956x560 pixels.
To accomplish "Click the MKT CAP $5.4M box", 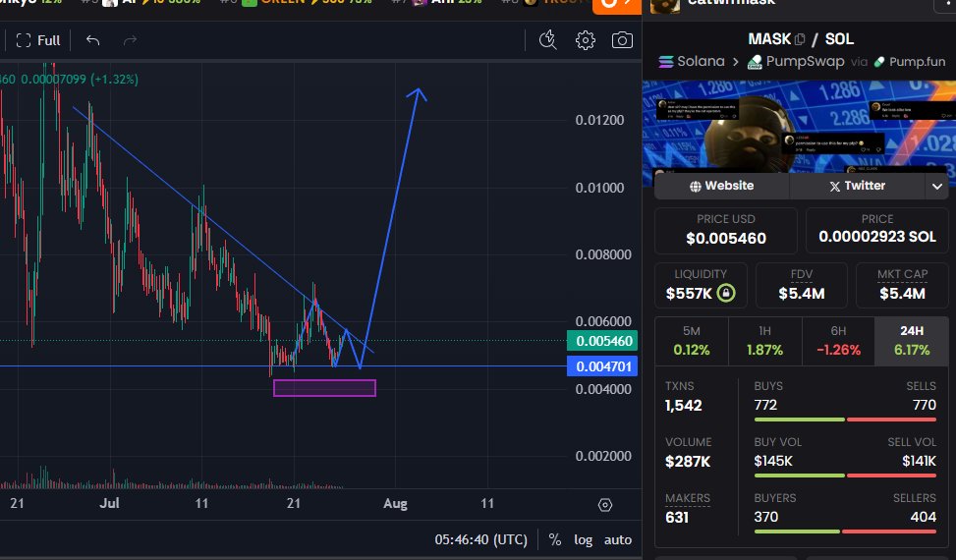I will 902,285.
